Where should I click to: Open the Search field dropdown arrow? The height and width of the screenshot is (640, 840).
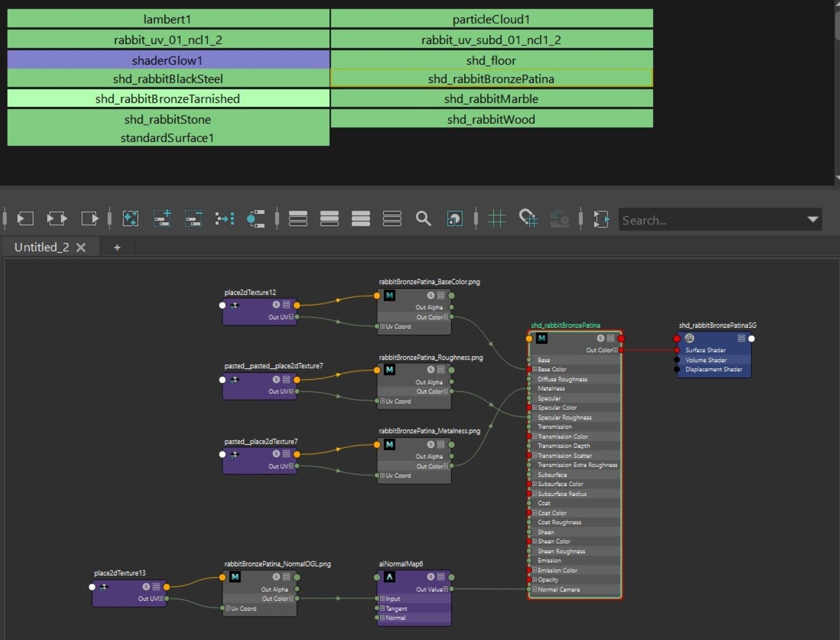pos(813,219)
